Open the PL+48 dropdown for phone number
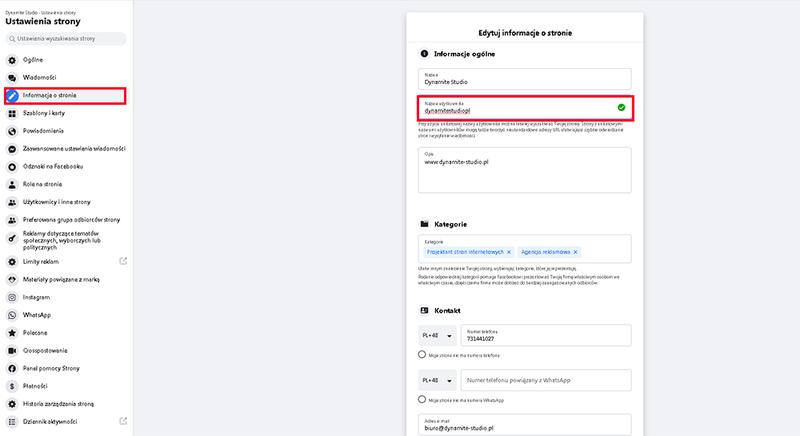 [x=436, y=336]
